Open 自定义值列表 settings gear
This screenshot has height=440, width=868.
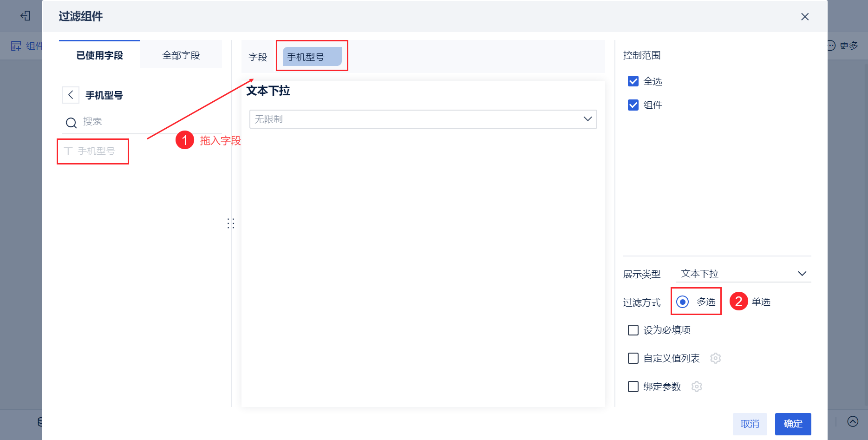[x=715, y=358]
